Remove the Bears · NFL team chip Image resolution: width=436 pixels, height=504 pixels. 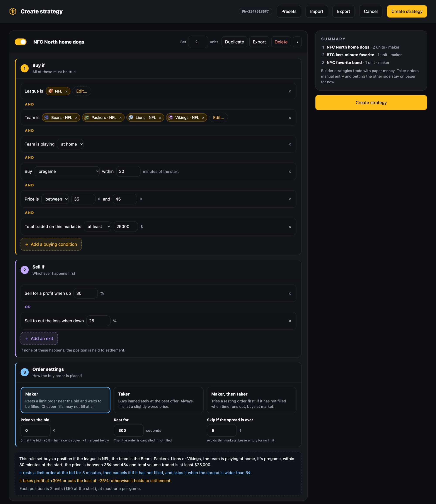click(76, 118)
